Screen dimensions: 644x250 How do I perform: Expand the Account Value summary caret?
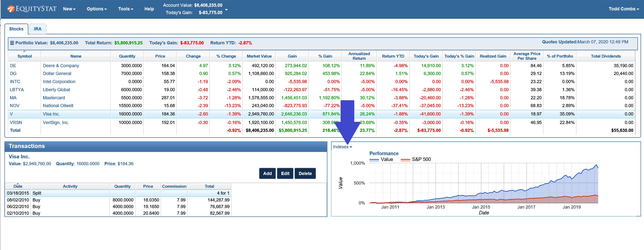pos(226,10)
